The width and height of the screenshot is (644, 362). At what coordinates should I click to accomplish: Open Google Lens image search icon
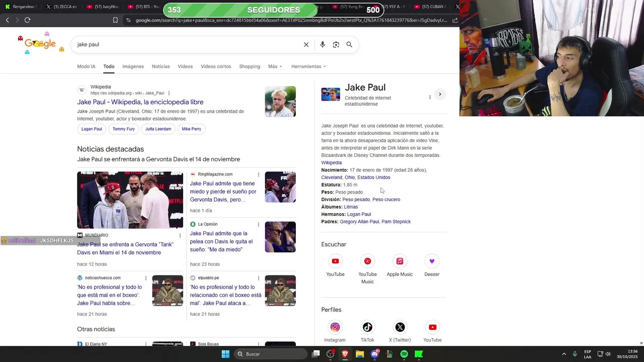(x=336, y=45)
